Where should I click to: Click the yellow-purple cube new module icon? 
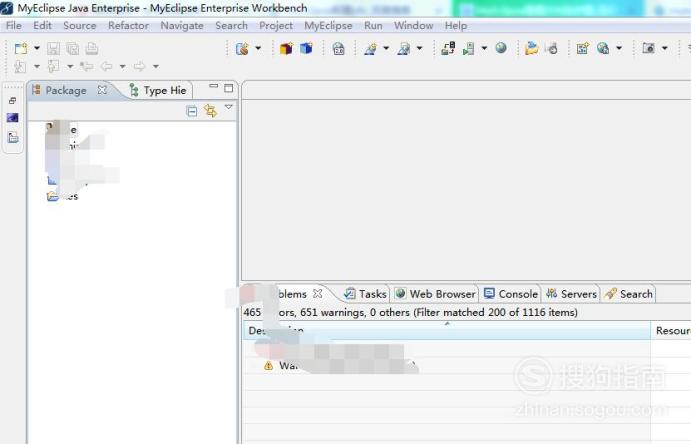point(286,48)
